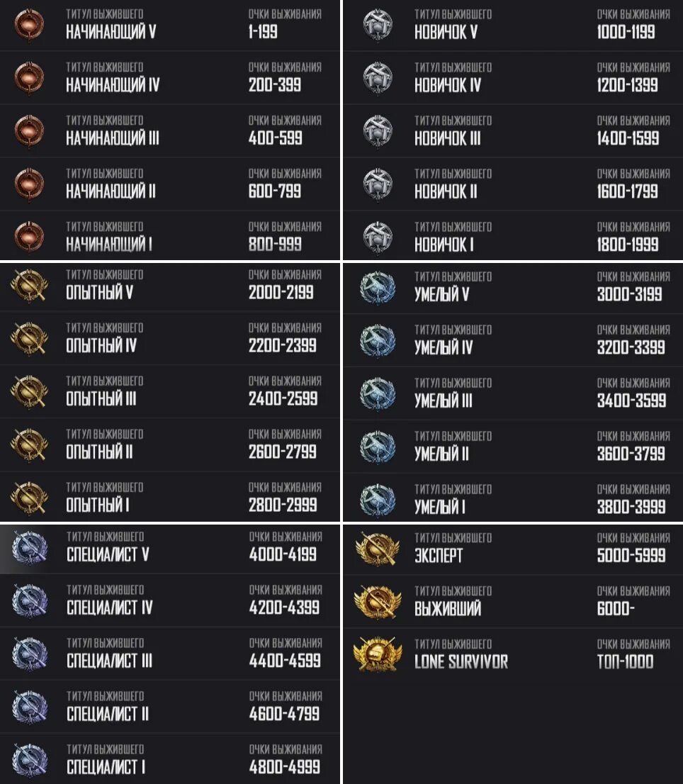Select the Новичок III title text
683x784 pixels.
(447, 138)
